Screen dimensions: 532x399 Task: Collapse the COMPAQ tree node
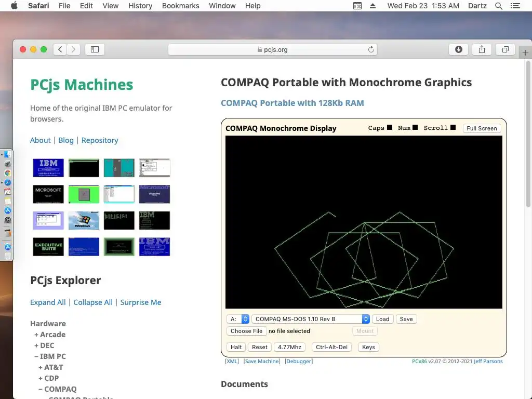click(x=57, y=389)
